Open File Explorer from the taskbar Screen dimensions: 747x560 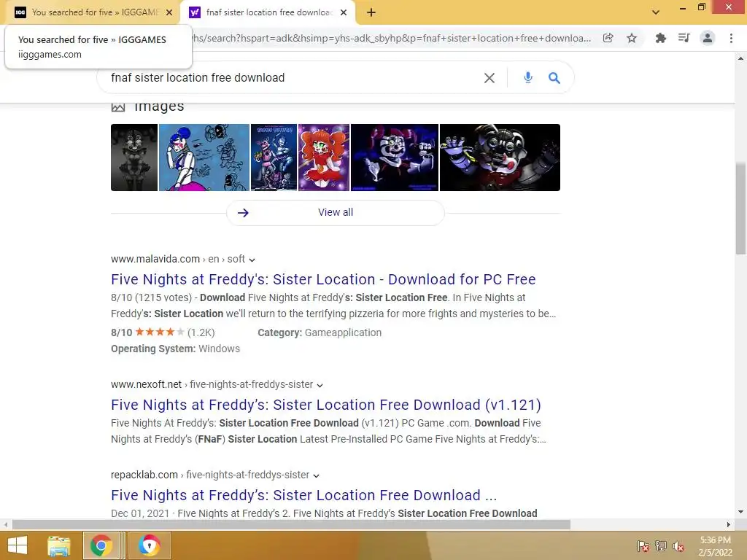click(59, 545)
